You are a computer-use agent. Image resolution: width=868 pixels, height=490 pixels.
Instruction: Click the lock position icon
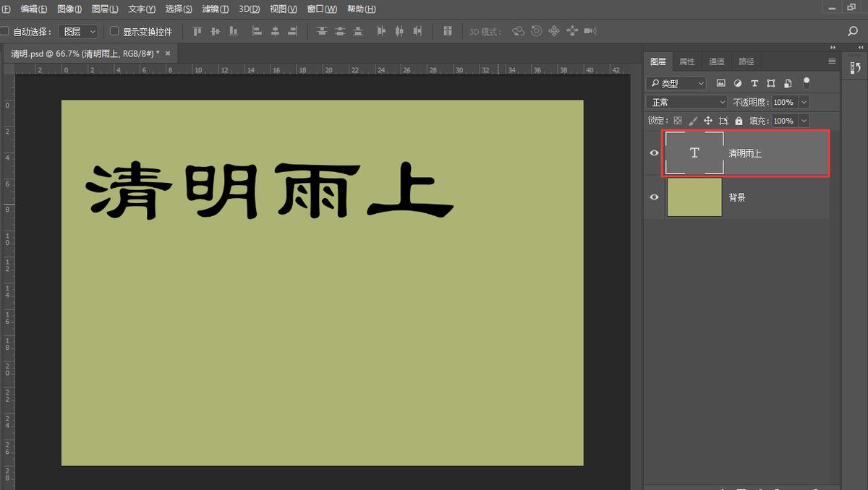pos(709,120)
